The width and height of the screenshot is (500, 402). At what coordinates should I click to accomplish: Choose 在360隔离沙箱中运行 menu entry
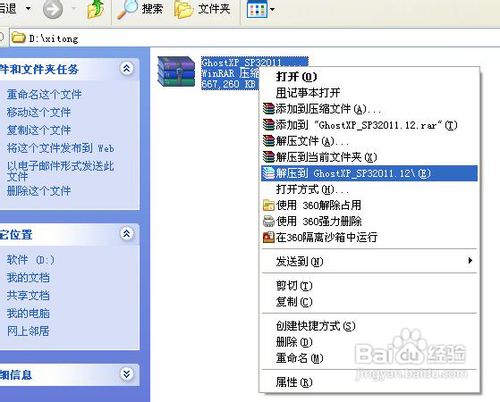coord(369,237)
